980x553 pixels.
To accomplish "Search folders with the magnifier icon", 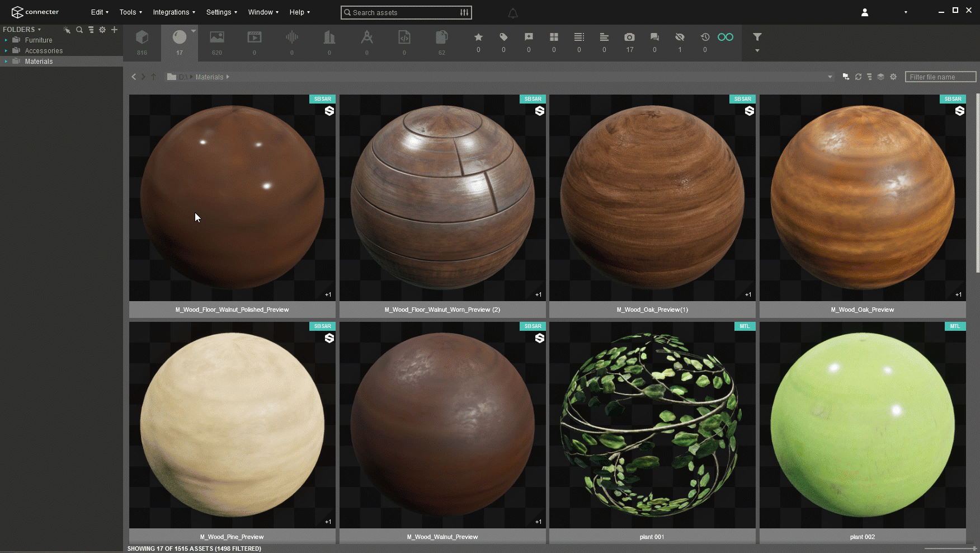I will click(79, 30).
